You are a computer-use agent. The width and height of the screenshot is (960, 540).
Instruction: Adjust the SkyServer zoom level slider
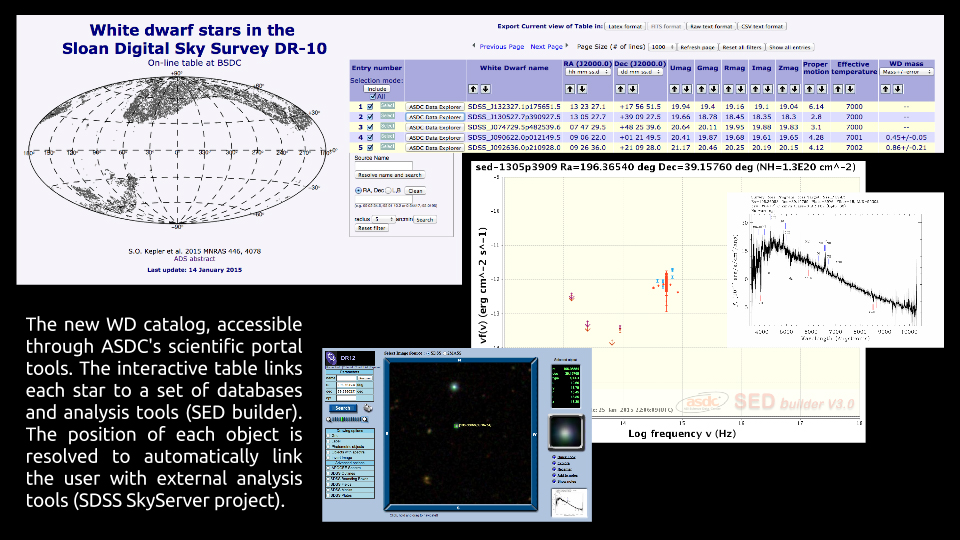coord(347,419)
